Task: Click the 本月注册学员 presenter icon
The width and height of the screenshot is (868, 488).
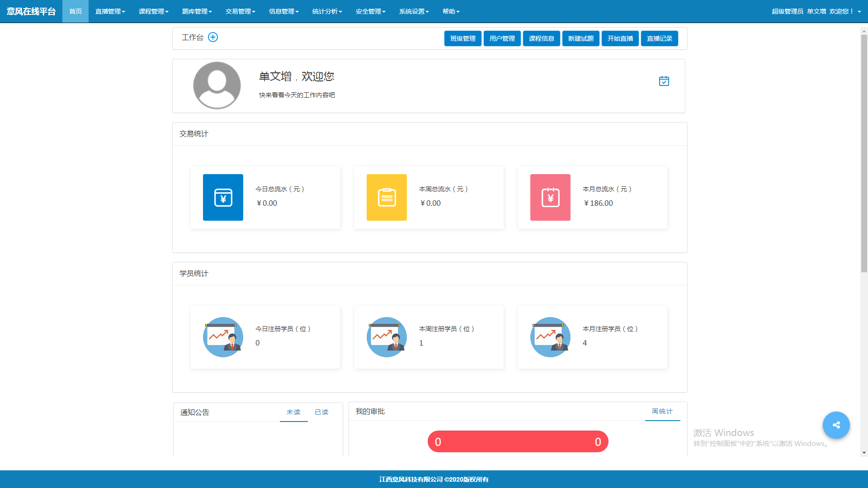Action: (550, 337)
